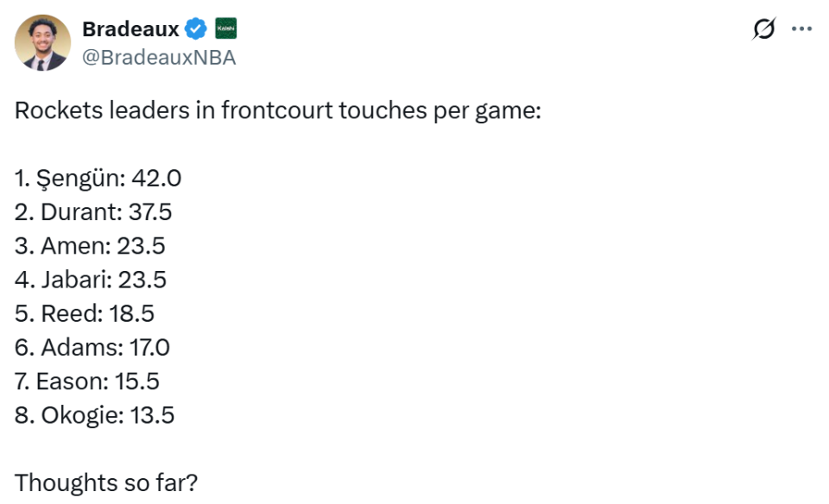Open the three-dot more options menu
829x504 pixels.
click(802, 29)
